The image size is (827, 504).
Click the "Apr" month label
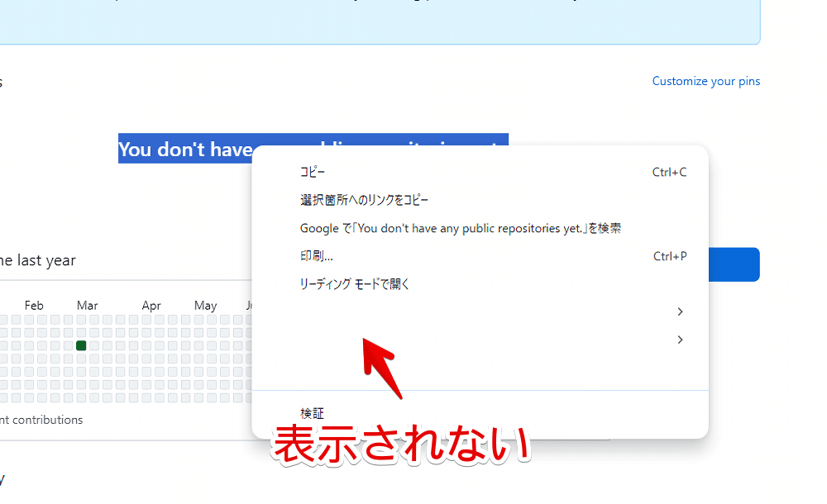[x=151, y=305]
